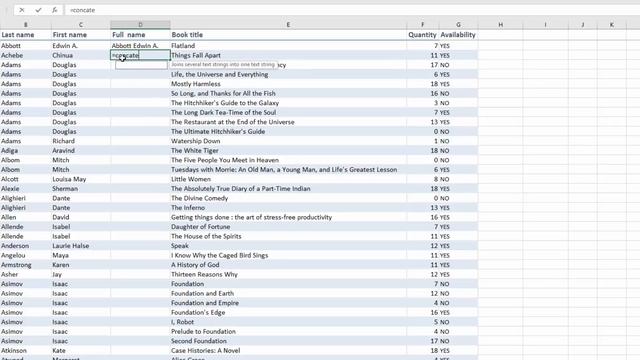The height and width of the screenshot is (360, 640).
Task: Open the Insert Function fx dialog
Action: (x=55, y=10)
